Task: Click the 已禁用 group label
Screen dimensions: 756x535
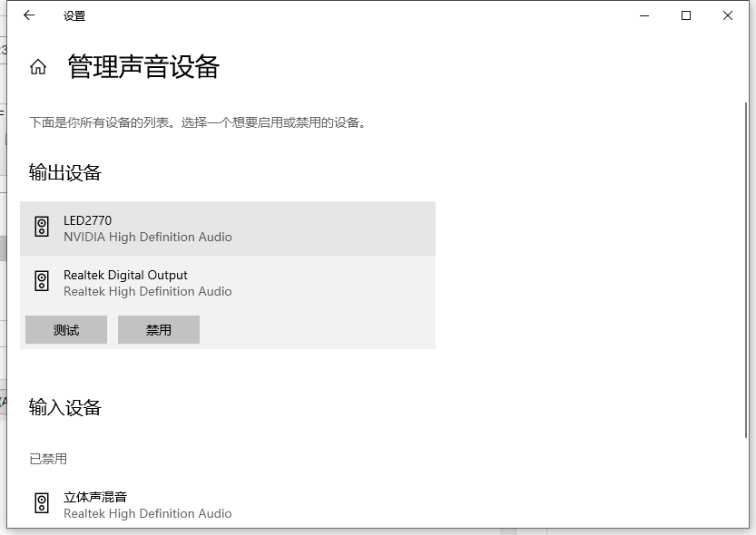Action: click(48, 459)
